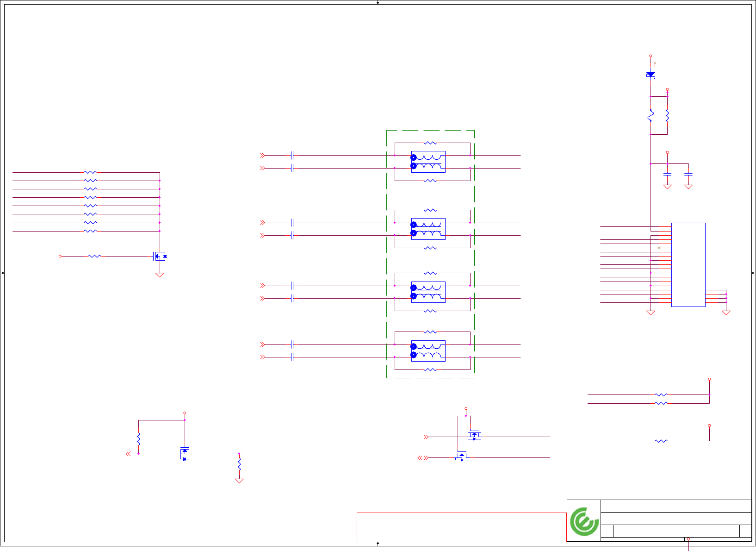
Task: Click the red output port arrow at bottom left
Action: point(128,454)
